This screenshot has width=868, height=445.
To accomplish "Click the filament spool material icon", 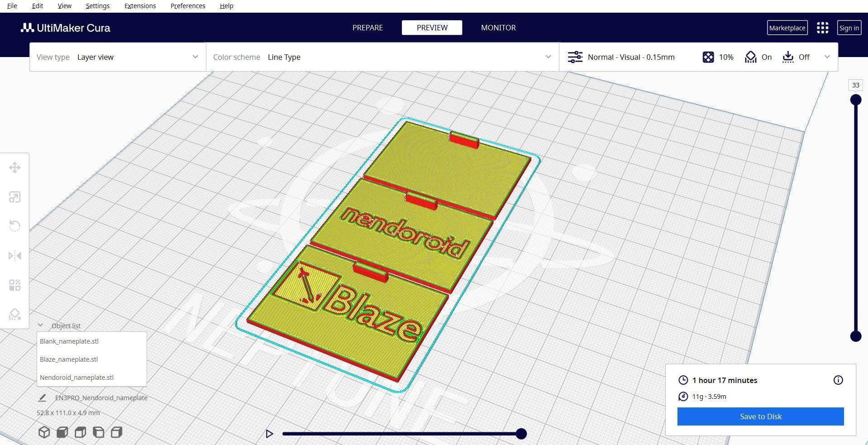I will (683, 397).
